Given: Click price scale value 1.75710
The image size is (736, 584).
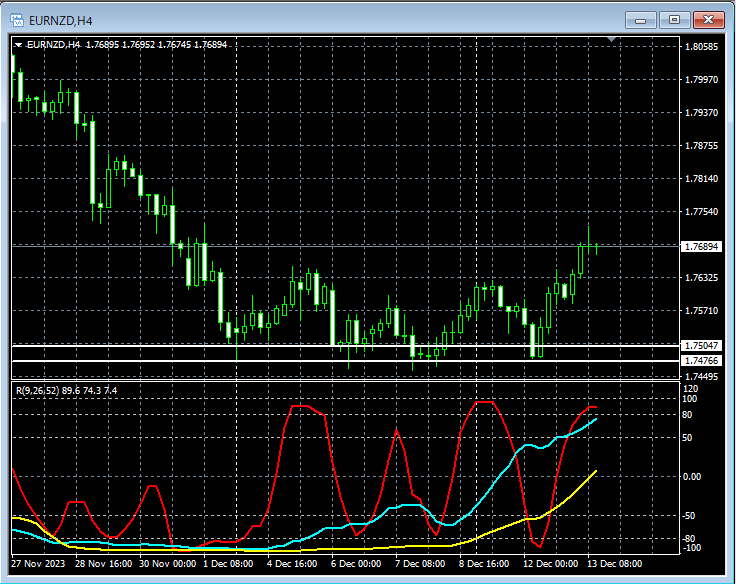Looking at the screenshot, I should (x=701, y=311).
